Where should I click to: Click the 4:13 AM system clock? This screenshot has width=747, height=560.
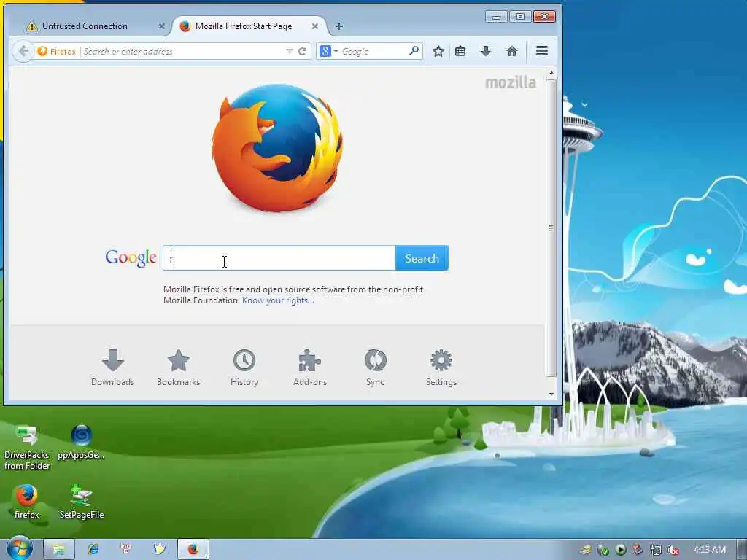point(709,550)
